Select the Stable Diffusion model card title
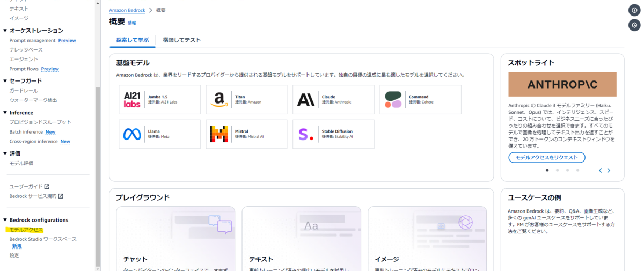This screenshot has width=644, height=271. pyautogui.click(x=337, y=131)
